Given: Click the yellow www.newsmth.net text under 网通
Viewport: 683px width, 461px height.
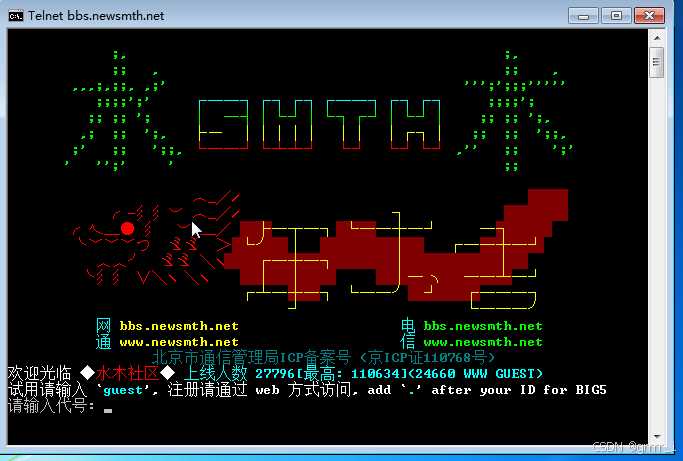Looking at the screenshot, I should [179, 342].
